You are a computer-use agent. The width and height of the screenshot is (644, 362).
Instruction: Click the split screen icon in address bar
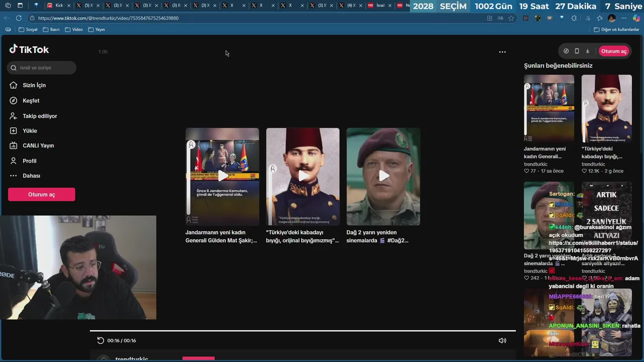click(490, 18)
